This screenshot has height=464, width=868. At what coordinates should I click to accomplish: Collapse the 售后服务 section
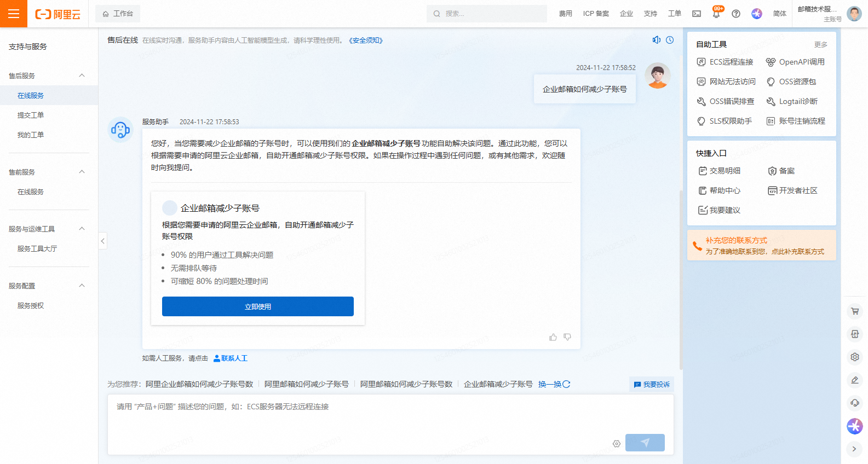point(82,76)
